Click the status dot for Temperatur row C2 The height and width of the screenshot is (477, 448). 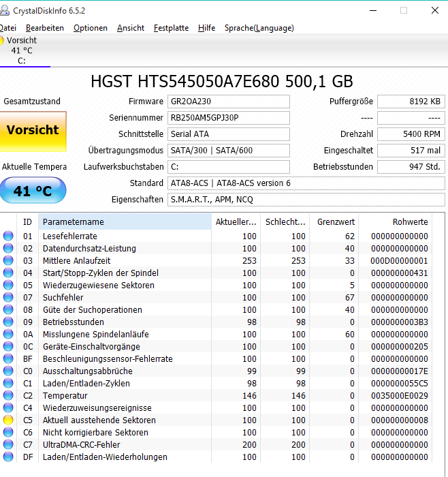click(8, 395)
